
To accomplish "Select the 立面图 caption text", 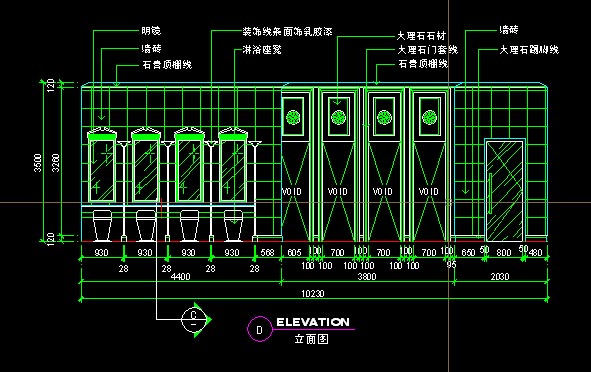I will point(311,339).
